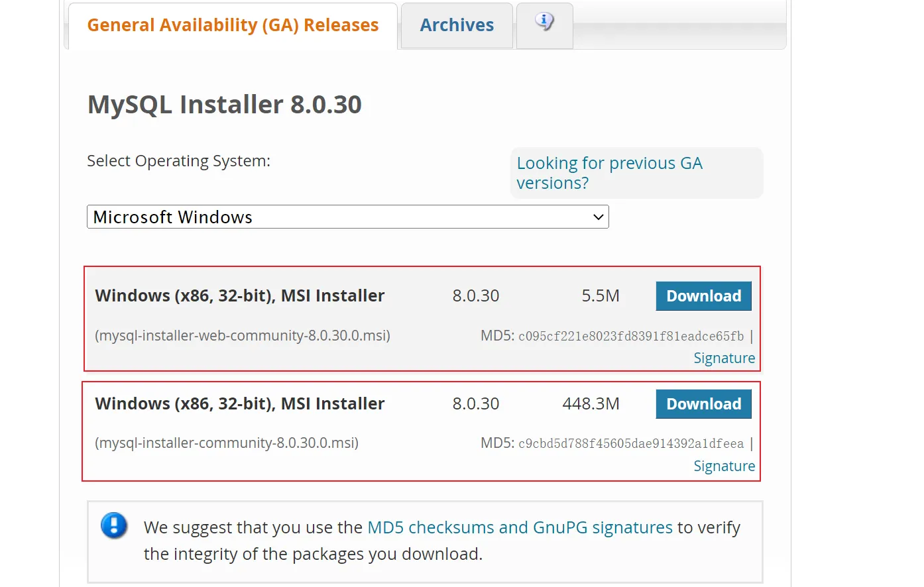Click the mysql-installer-community-8.0.30.0.msi filename
The height and width of the screenshot is (587, 924).
click(x=227, y=443)
